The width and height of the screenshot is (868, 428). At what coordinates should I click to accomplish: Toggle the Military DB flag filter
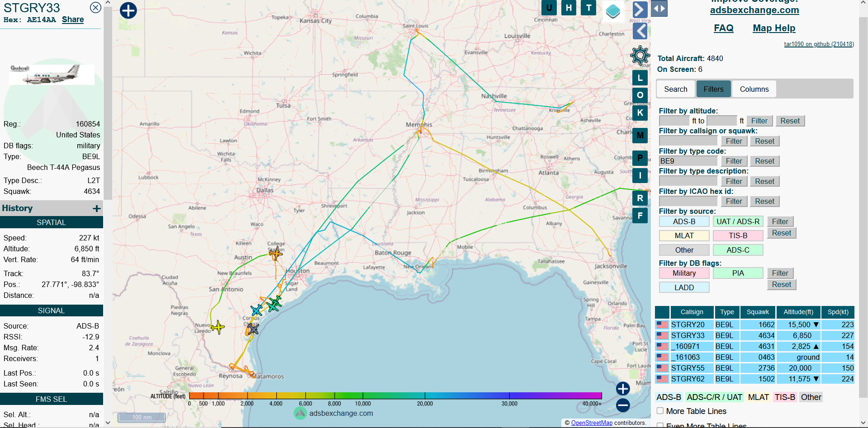click(684, 273)
